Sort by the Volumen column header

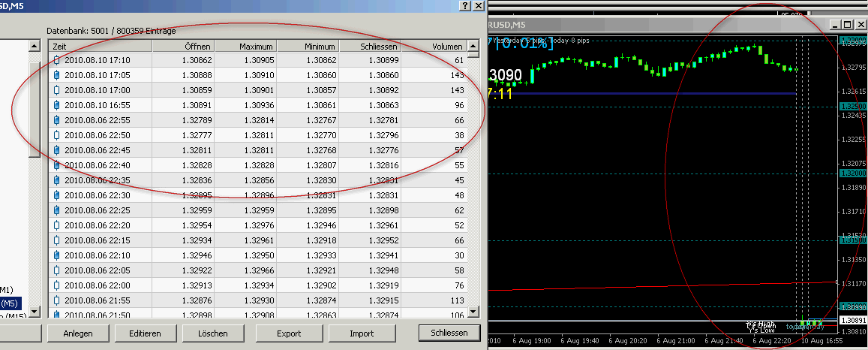coord(433,46)
